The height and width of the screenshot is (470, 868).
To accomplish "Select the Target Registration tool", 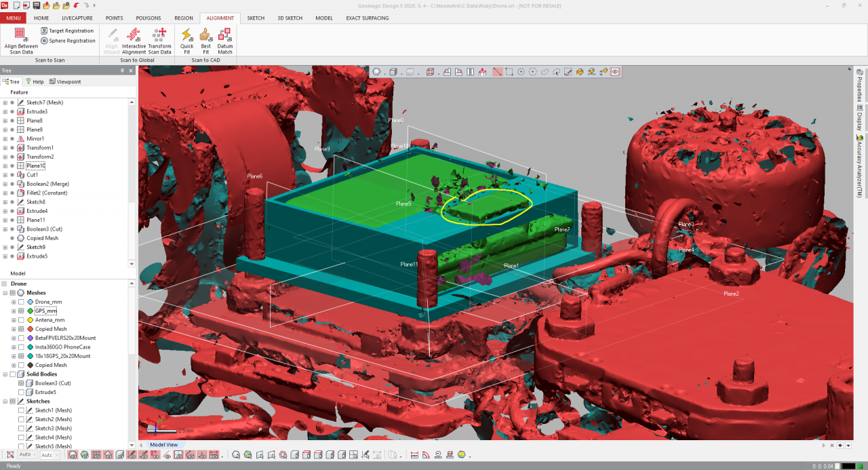I will click(x=65, y=30).
